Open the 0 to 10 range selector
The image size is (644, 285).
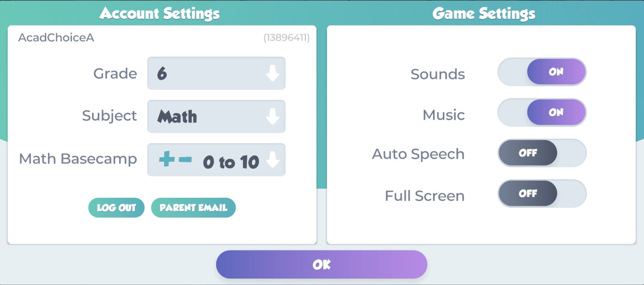click(x=216, y=160)
